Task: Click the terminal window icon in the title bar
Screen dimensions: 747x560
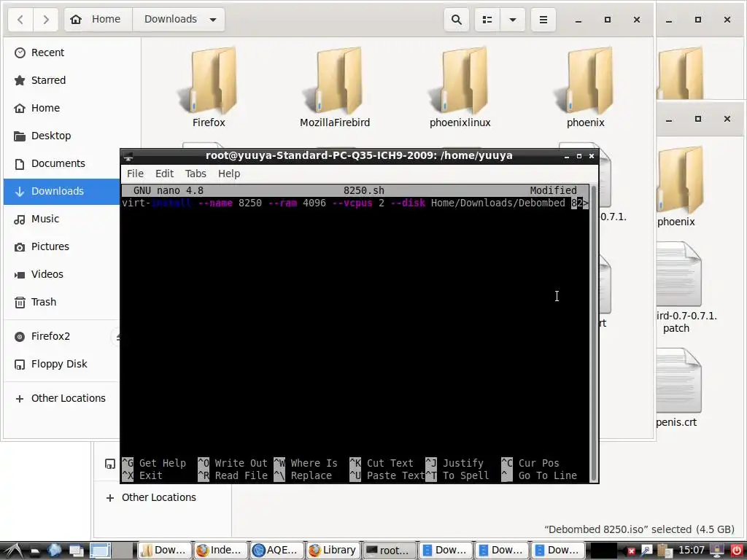Action: tap(128, 156)
